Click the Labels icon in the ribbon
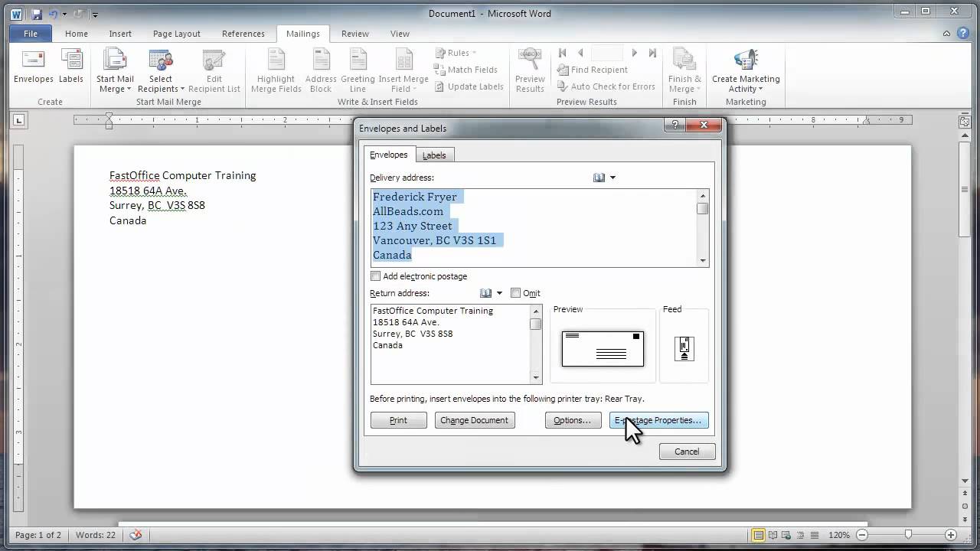 (71, 66)
